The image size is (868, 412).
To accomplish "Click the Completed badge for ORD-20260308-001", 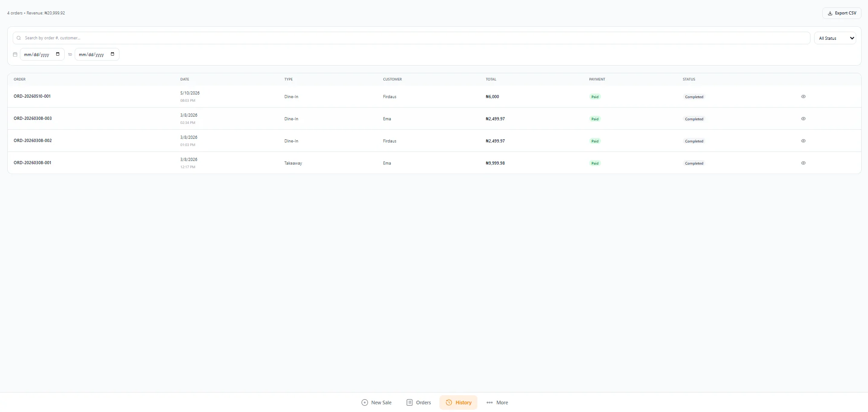I will point(694,163).
